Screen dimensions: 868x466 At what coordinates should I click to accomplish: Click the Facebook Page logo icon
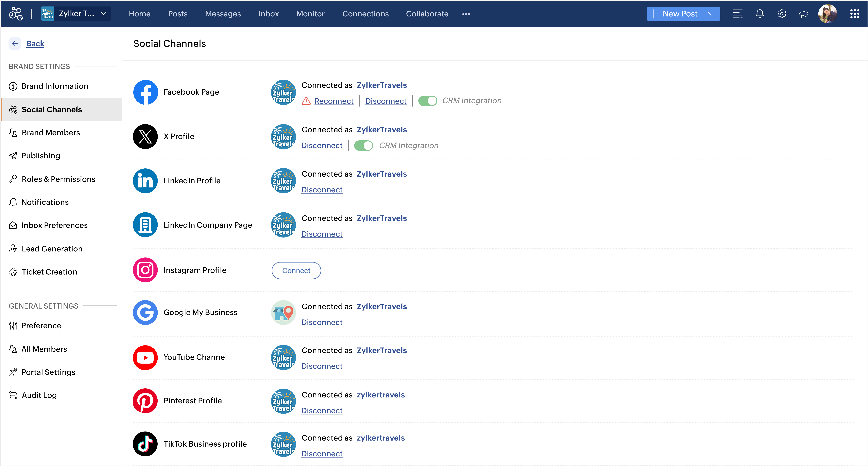(x=145, y=92)
